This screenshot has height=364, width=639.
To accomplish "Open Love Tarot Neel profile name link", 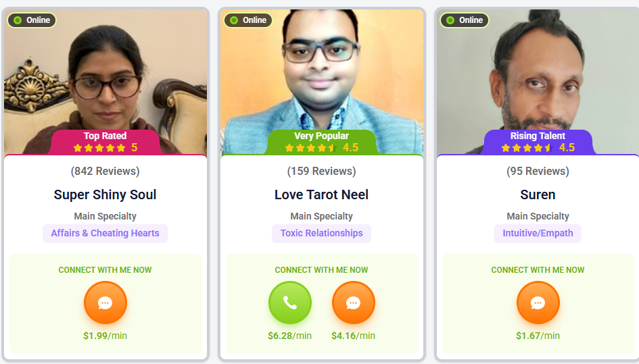I will coord(322,194).
